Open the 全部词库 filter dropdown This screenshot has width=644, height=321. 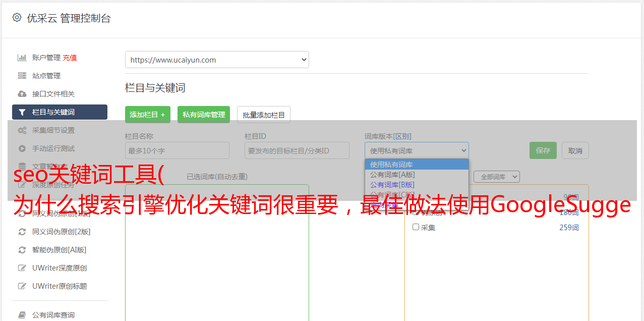(x=497, y=177)
